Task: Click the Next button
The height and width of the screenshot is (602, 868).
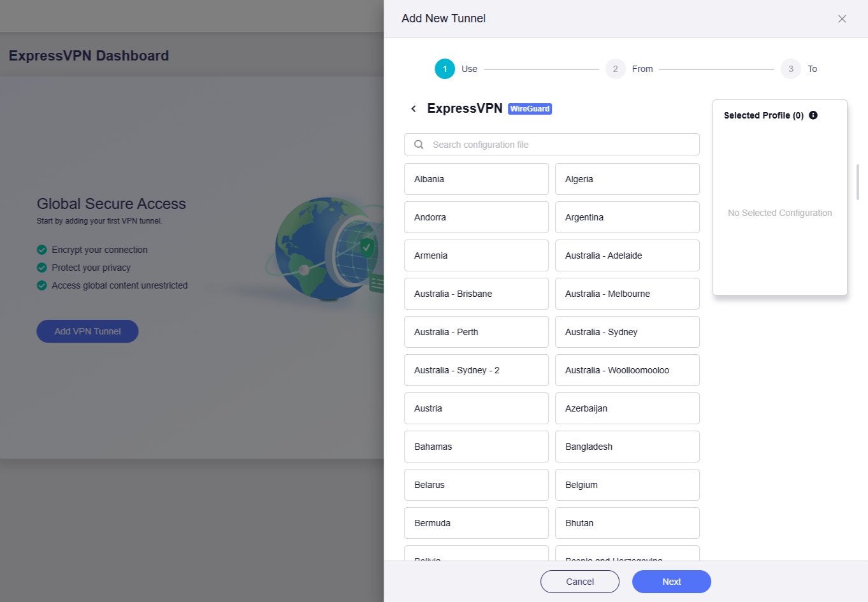Action: pos(672,582)
